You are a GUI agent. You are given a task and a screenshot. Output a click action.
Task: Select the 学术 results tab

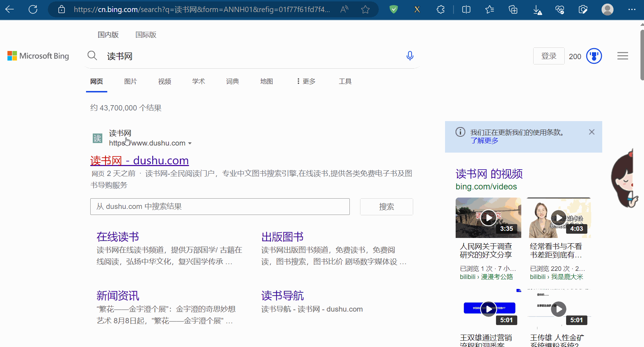point(199,81)
